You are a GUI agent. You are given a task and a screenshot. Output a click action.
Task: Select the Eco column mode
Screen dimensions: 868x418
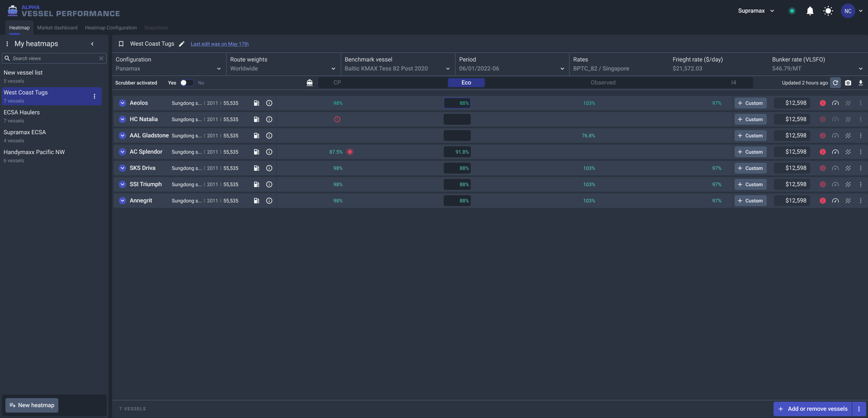point(466,83)
